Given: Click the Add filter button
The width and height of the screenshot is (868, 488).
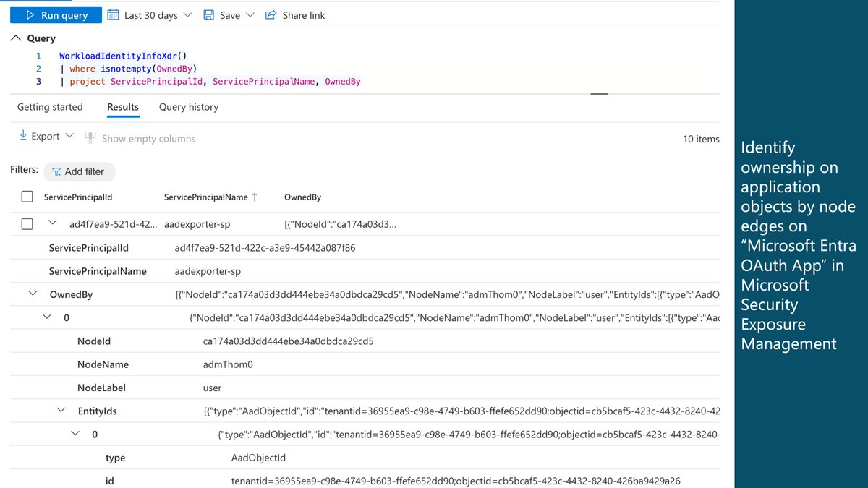Looking at the screenshot, I should (80, 171).
